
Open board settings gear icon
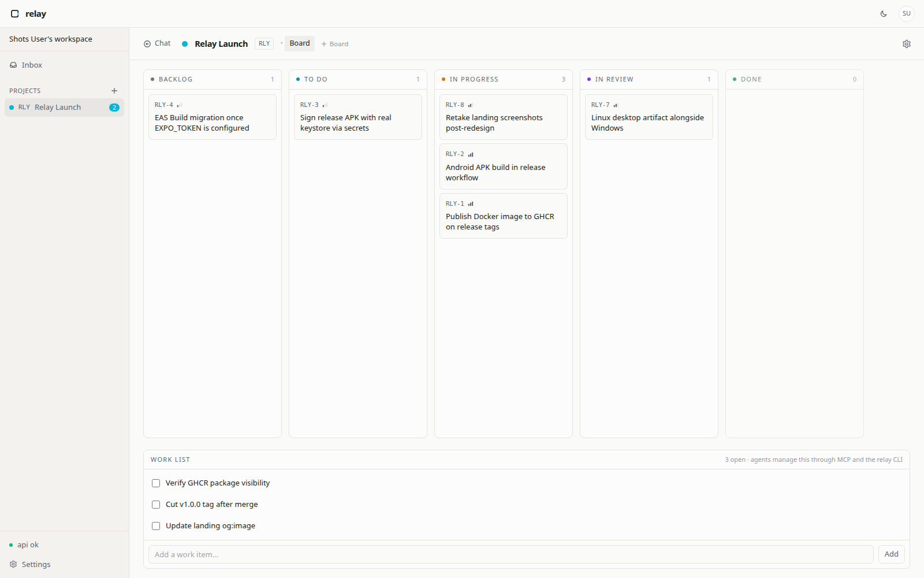pyautogui.click(x=907, y=44)
